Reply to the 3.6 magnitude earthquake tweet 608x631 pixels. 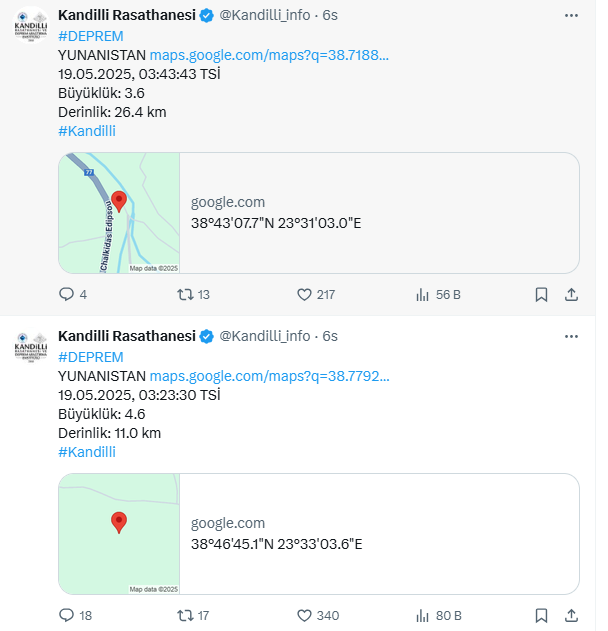click(67, 294)
